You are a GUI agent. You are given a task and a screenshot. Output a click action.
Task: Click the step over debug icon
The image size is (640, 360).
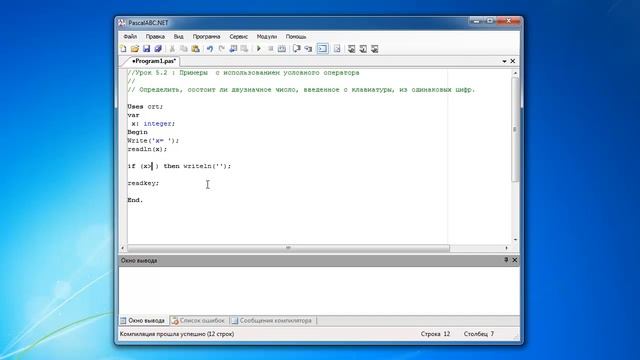coord(297,49)
